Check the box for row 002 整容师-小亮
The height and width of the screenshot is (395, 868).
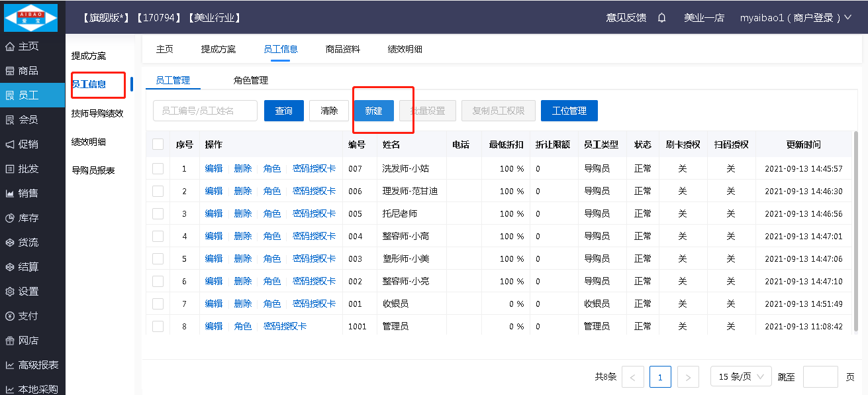click(158, 282)
